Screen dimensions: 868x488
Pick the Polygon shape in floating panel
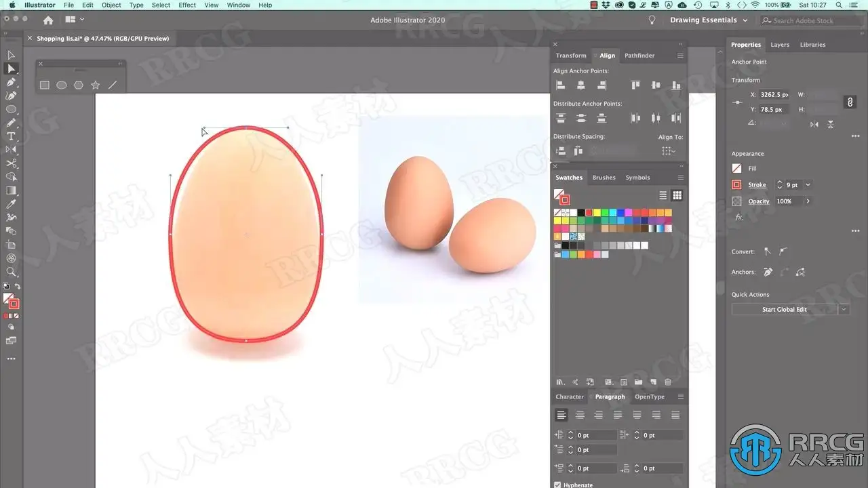[79, 85]
